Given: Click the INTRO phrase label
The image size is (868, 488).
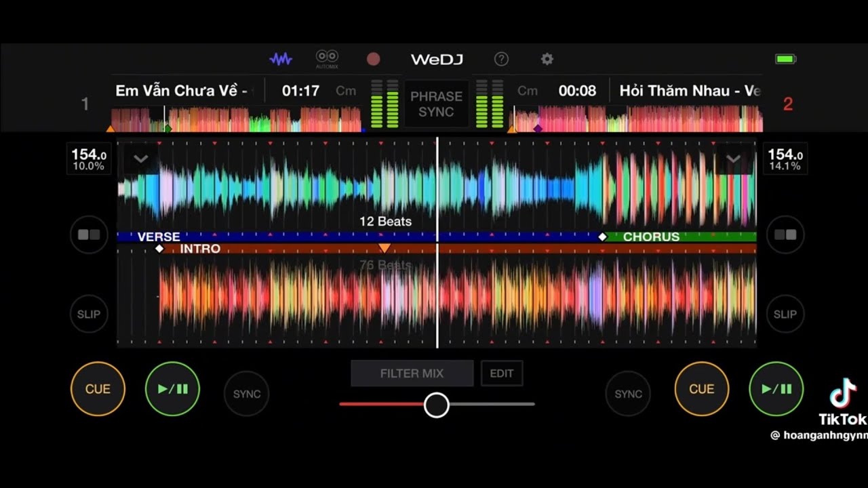Looking at the screenshot, I should click(x=200, y=249).
